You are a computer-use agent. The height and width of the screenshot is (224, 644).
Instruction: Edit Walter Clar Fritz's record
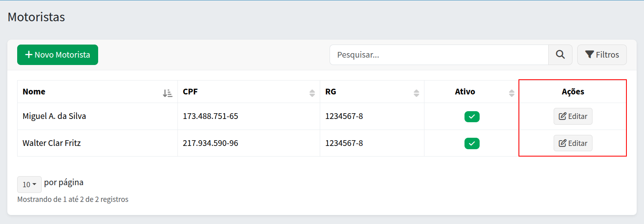pos(572,143)
